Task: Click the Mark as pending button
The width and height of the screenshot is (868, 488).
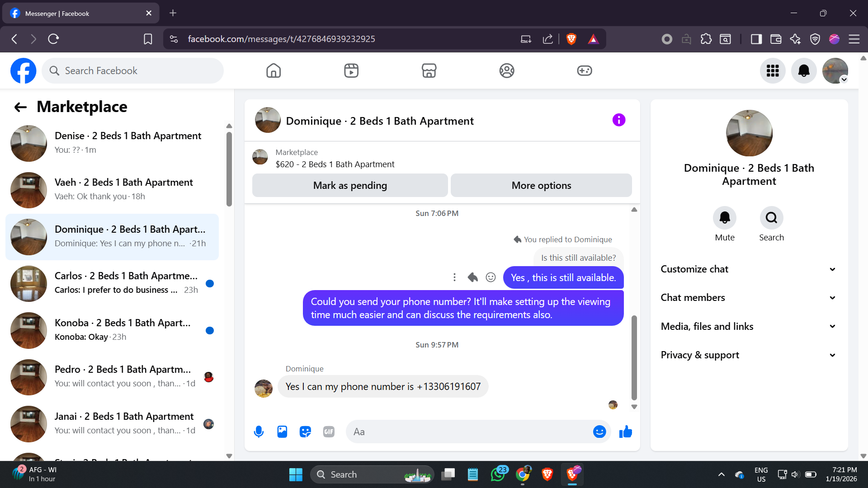Action: pos(350,185)
